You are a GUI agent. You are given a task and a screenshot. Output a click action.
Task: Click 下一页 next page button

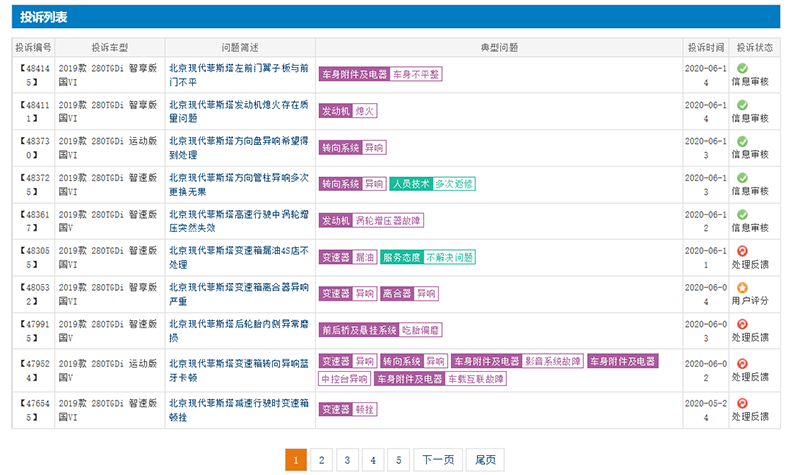pos(438,460)
